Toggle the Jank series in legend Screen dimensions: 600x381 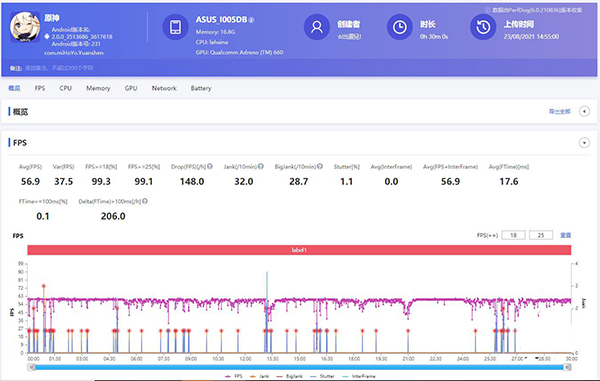click(x=259, y=376)
